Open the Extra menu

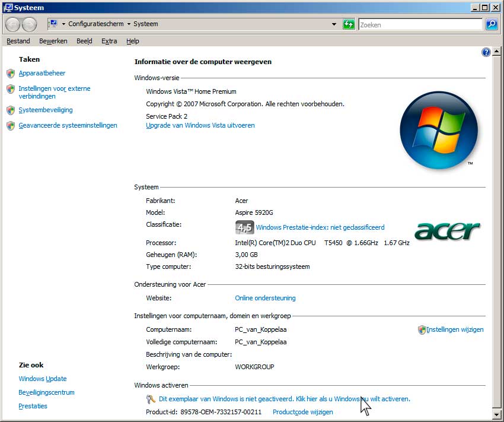click(x=110, y=41)
